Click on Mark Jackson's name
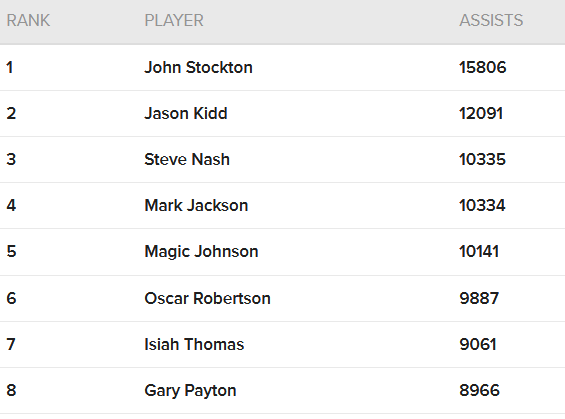The height and width of the screenshot is (419, 565). click(196, 205)
